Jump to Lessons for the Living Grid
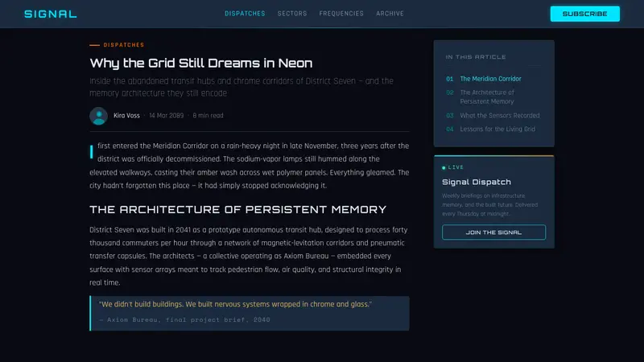 coord(497,130)
